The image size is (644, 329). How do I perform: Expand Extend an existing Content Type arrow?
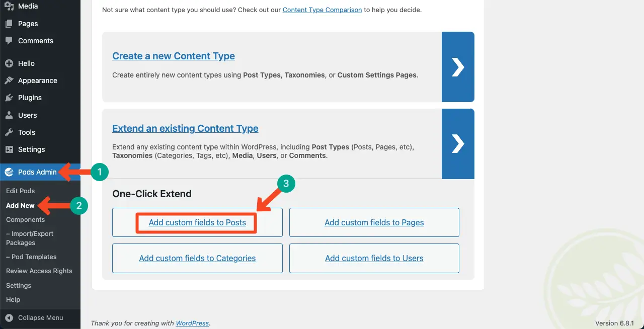pyautogui.click(x=458, y=144)
